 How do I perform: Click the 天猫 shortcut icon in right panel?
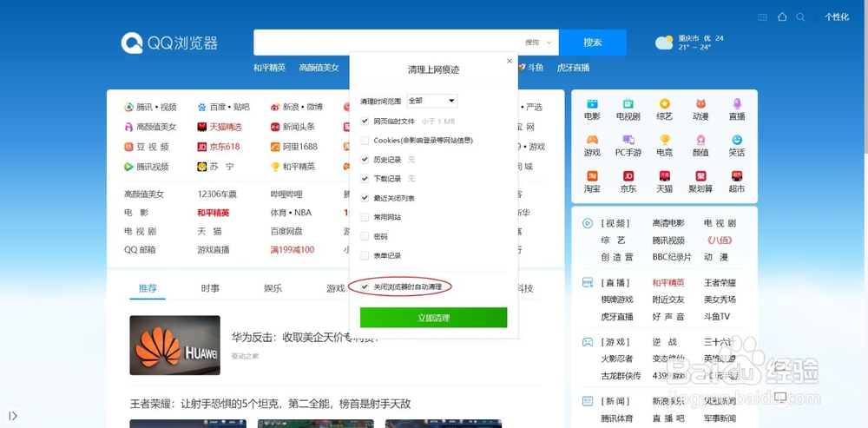coord(664,176)
